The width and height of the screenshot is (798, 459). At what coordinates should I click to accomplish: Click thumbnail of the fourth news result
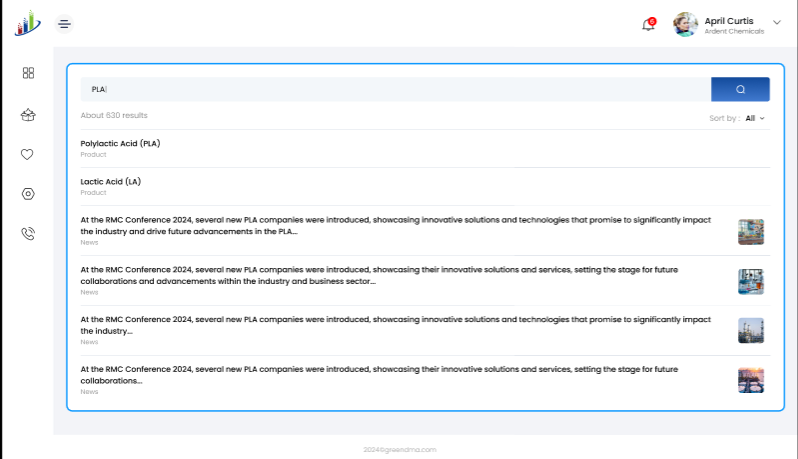point(750,380)
